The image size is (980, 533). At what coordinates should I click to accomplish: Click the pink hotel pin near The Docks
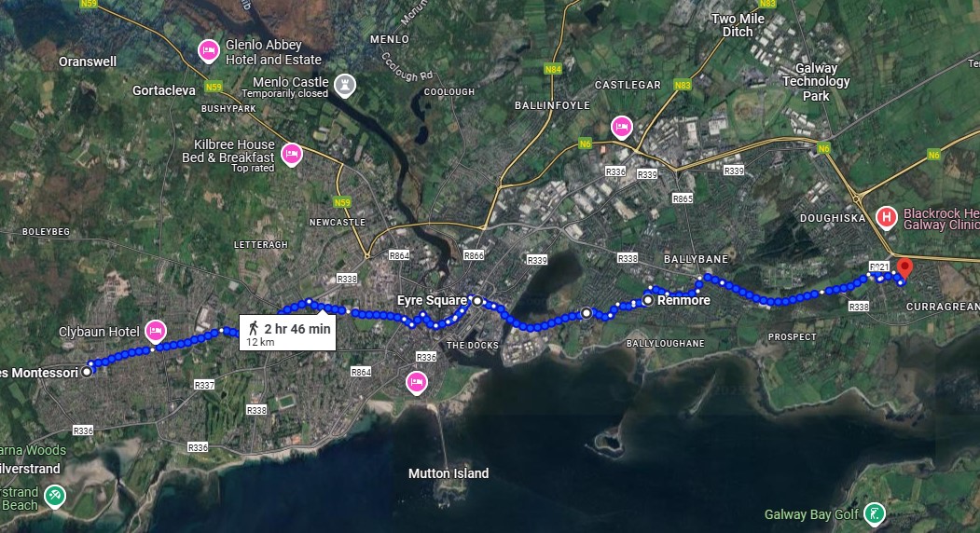point(417,382)
